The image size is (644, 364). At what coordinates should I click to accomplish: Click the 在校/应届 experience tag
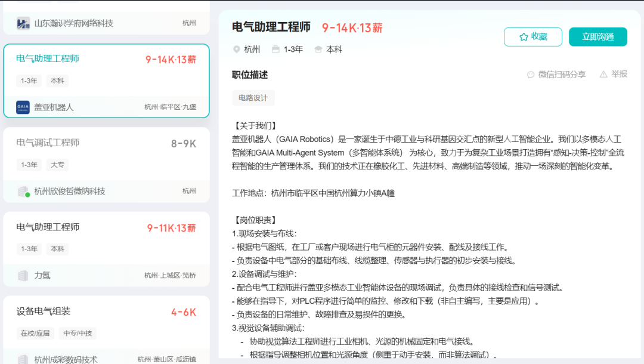point(35,333)
